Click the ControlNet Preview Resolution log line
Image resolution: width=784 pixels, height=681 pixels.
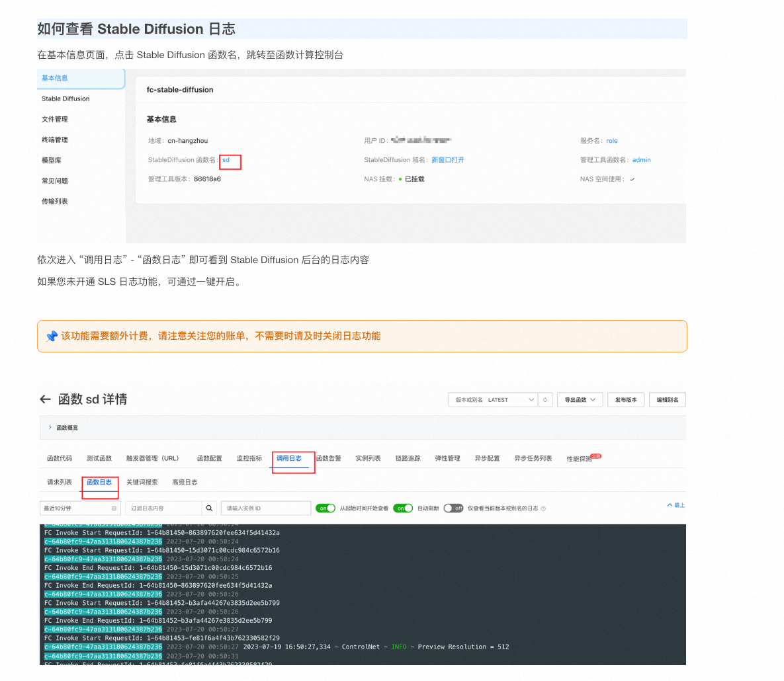(x=376, y=647)
